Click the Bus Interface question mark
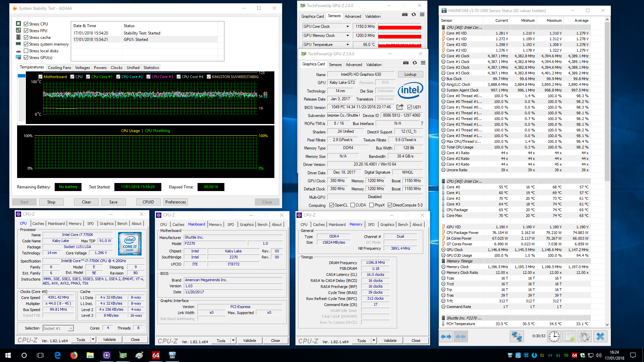Viewport: 644px width, 362px height. click(x=422, y=123)
